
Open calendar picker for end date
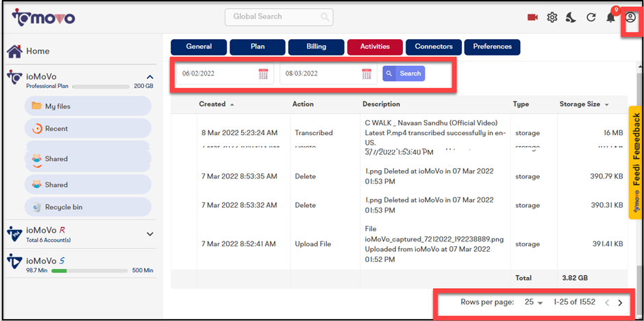point(367,74)
